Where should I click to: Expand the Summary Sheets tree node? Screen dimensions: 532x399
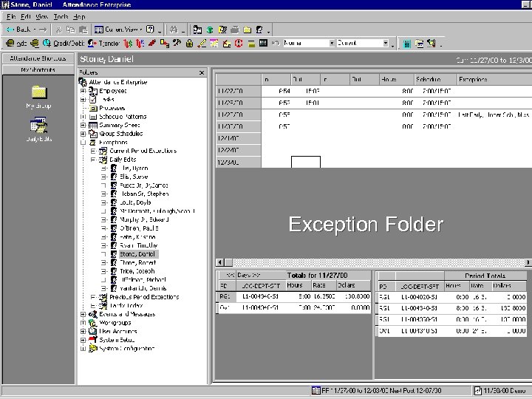[83, 125]
